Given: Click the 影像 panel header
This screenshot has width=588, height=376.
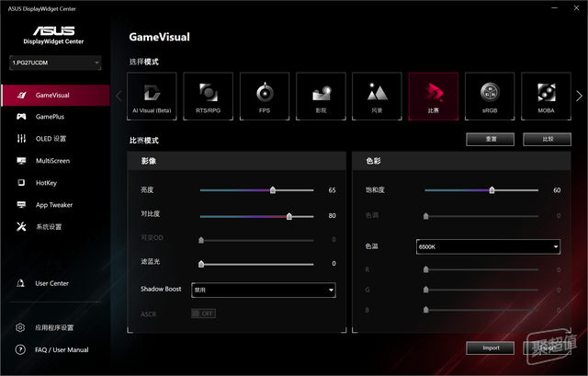Looking at the screenshot, I should pos(237,161).
